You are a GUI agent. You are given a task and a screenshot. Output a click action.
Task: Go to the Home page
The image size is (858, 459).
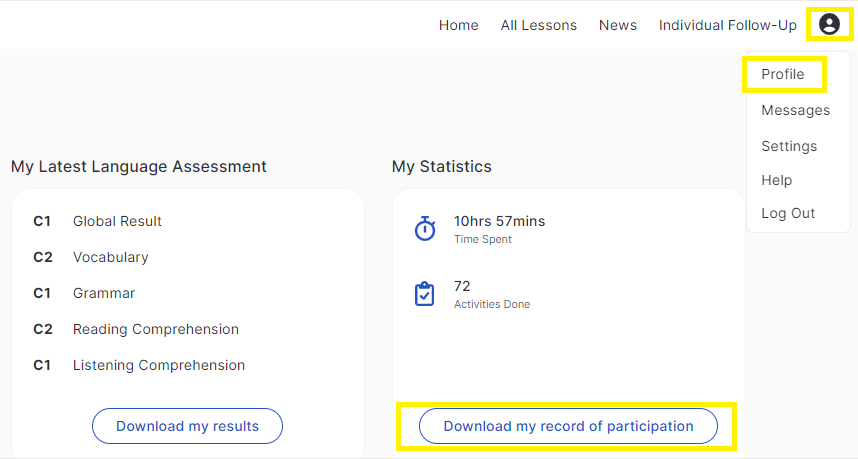pos(459,25)
